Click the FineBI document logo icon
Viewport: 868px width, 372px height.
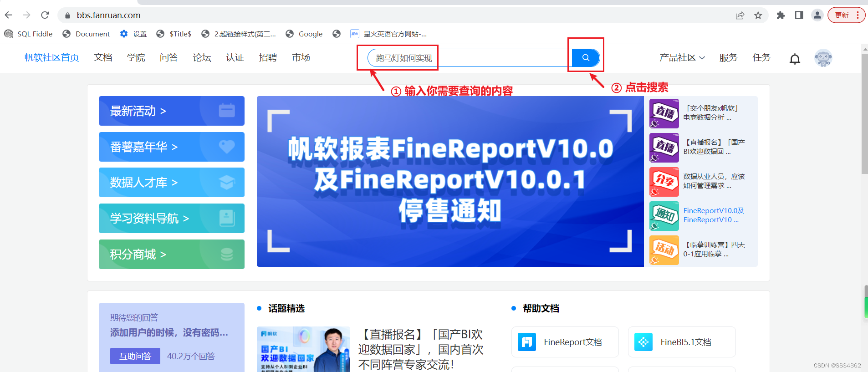[643, 342]
